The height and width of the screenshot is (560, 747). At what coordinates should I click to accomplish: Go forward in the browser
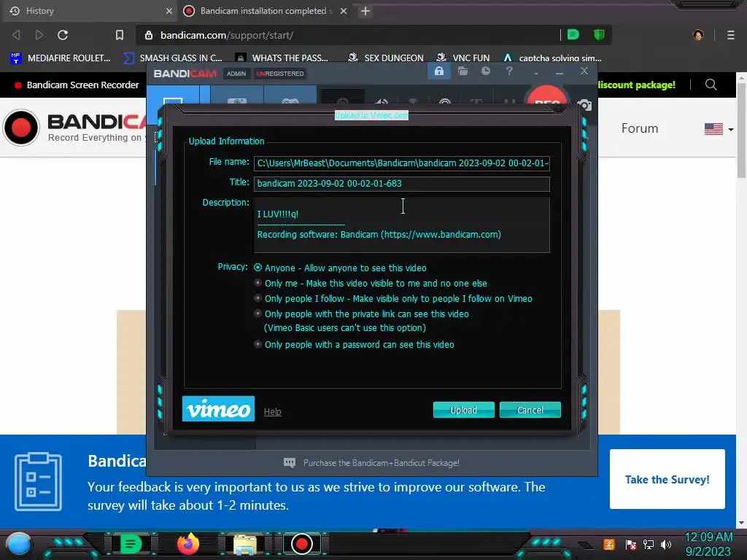click(39, 35)
